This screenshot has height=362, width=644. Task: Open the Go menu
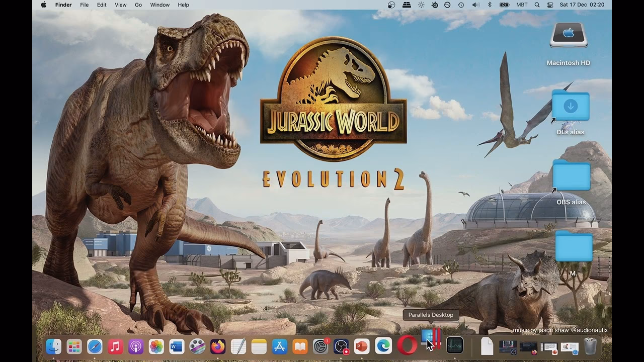138,5
